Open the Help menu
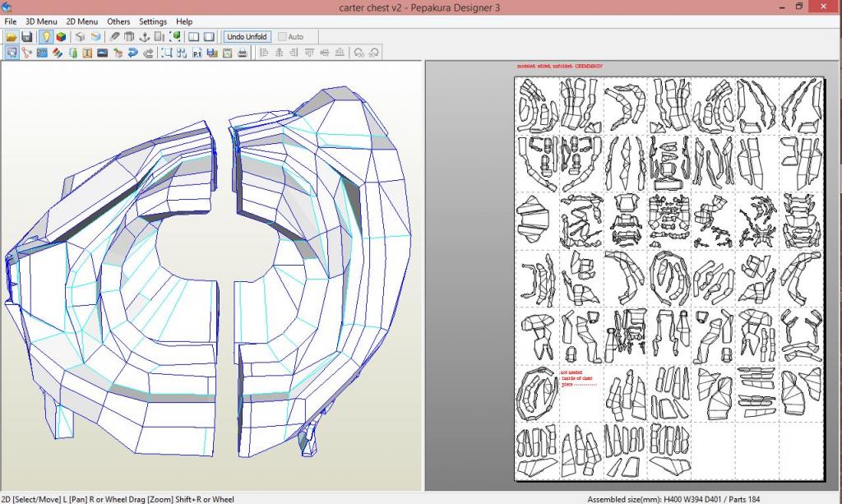Screen dimensions: 842x504 [184, 21]
